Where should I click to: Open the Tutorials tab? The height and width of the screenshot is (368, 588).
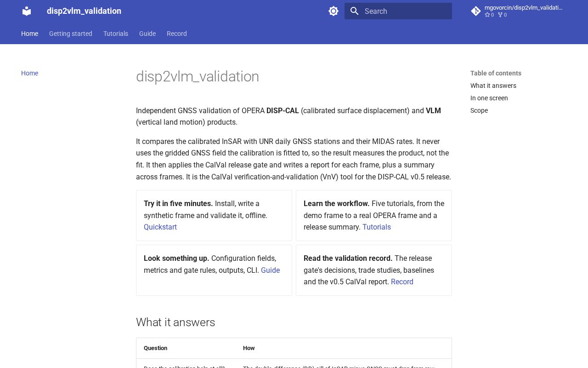pyautogui.click(x=116, y=34)
